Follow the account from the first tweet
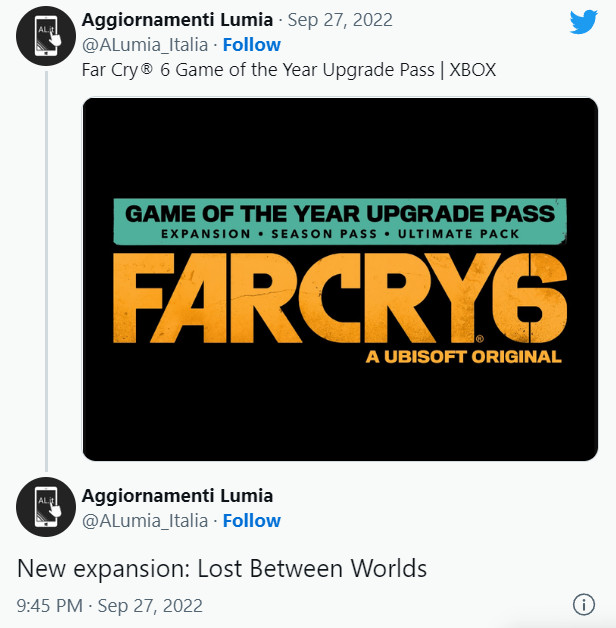This screenshot has height=628, width=616. (252, 45)
